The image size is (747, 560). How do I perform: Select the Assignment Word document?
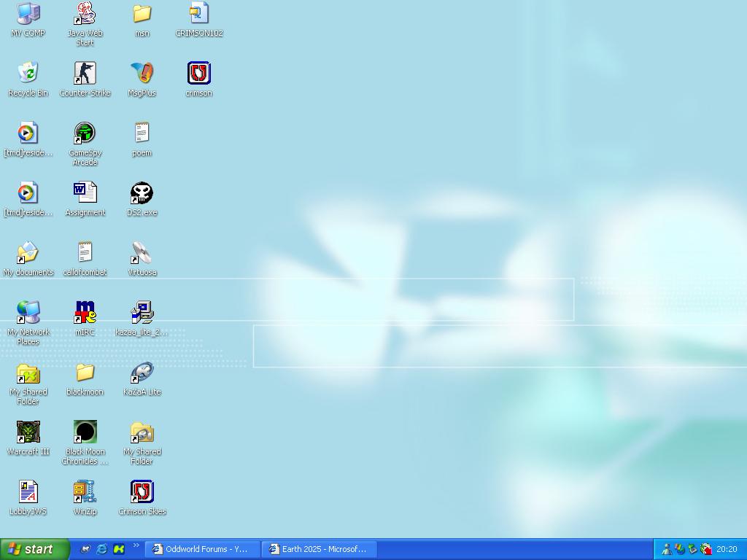[85, 193]
